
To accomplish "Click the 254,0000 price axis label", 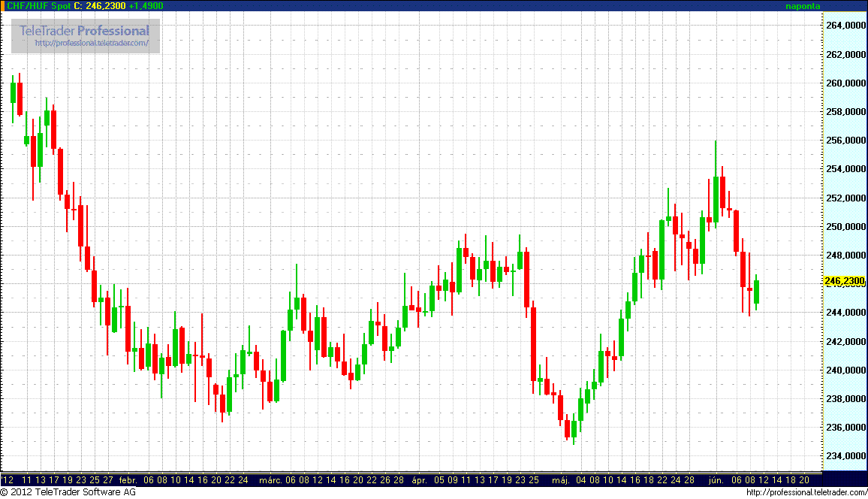I will [x=845, y=169].
